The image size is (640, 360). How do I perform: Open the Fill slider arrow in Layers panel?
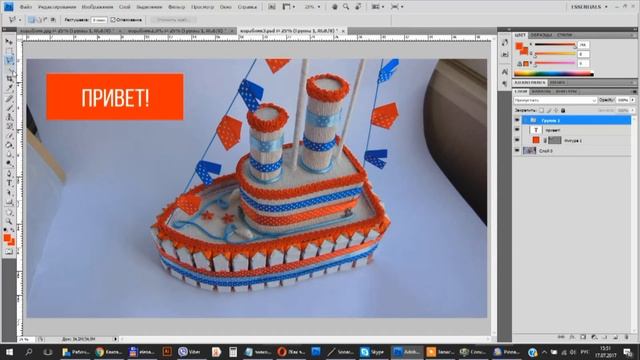tap(633, 110)
